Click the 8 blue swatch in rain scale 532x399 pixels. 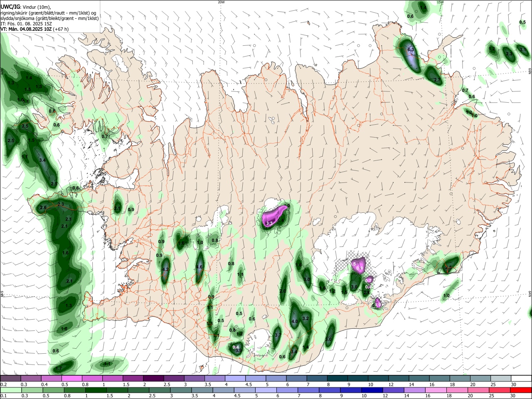pyautogui.click(x=329, y=390)
